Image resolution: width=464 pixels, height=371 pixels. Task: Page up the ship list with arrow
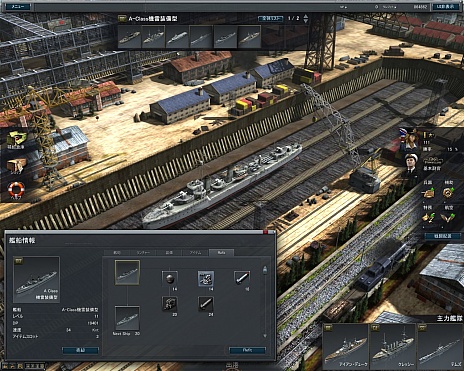pyautogui.click(x=306, y=16)
